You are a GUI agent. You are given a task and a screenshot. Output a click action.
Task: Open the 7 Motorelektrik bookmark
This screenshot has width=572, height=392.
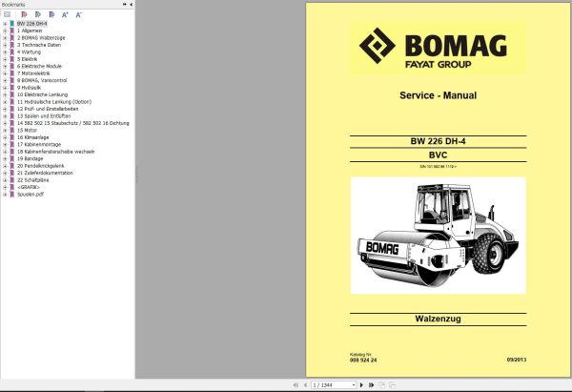(x=33, y=73)
